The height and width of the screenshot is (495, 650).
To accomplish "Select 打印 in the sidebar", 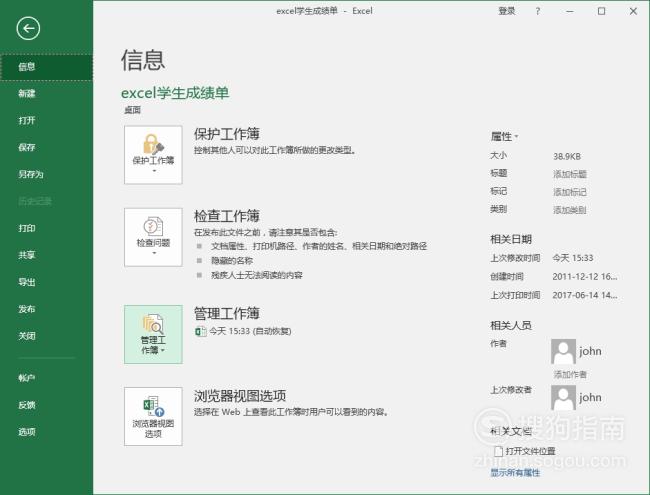I will click(x=46, y=228).
